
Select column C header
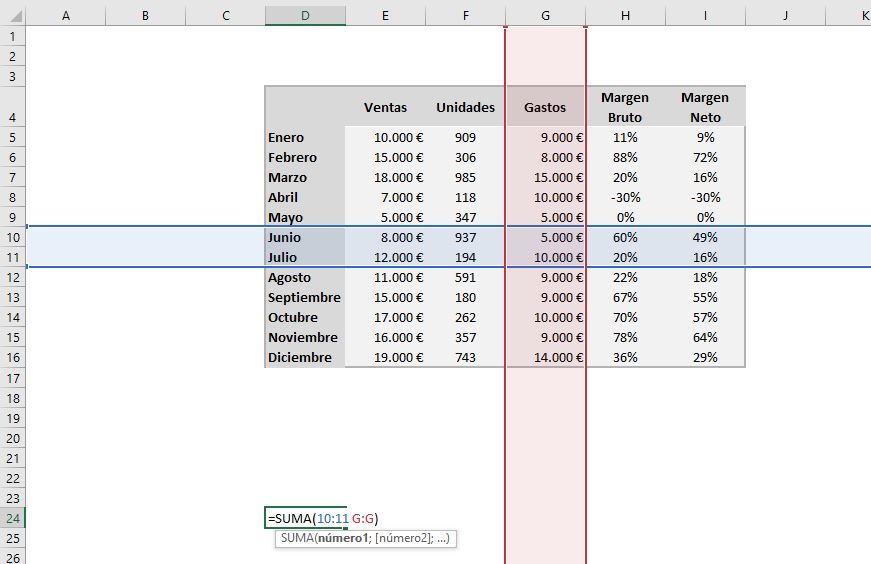click(226, 16)
